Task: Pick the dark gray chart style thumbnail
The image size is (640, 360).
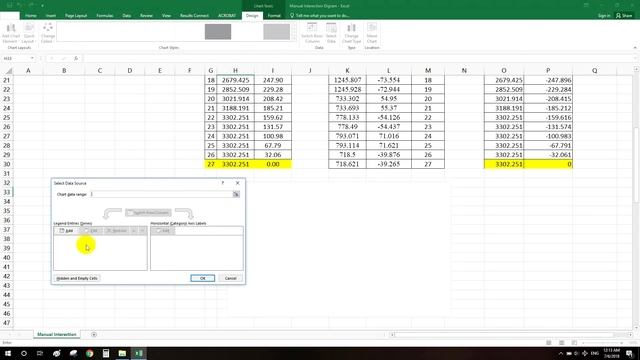Action: click(x=218, y=31)
